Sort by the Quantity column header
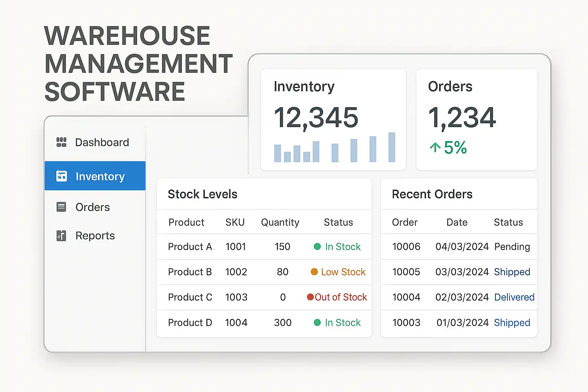The image size is (588, 392). click(280, 222)
